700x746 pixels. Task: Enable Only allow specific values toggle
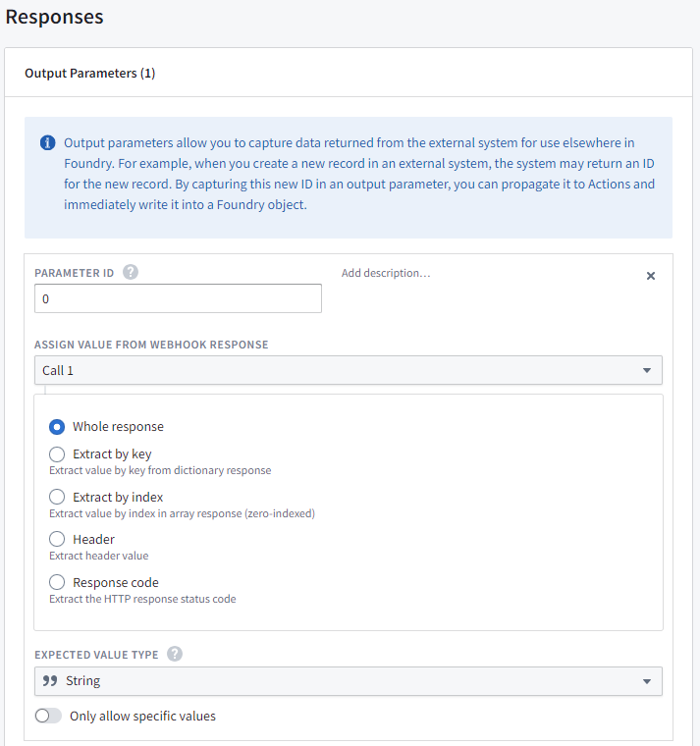click(47, 716)
